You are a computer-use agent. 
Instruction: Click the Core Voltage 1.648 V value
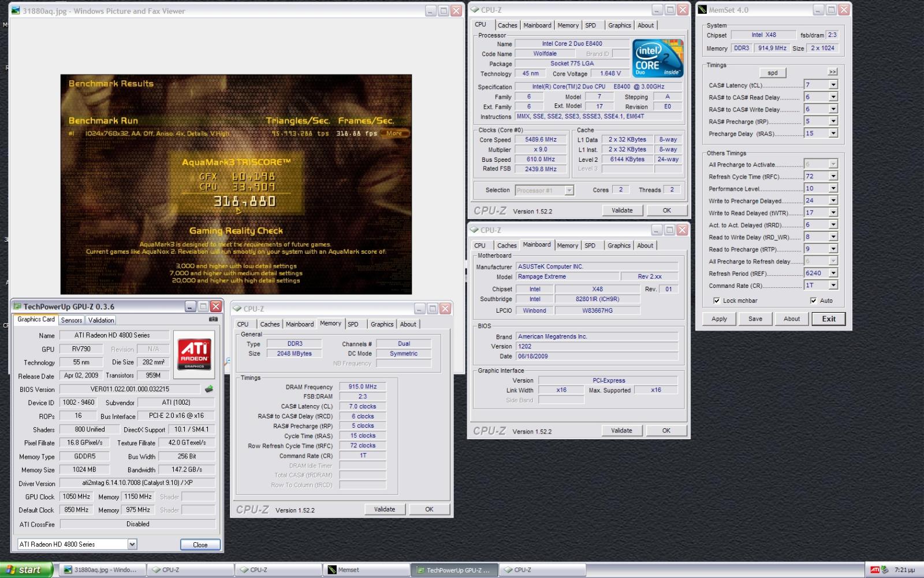point(610,73)
